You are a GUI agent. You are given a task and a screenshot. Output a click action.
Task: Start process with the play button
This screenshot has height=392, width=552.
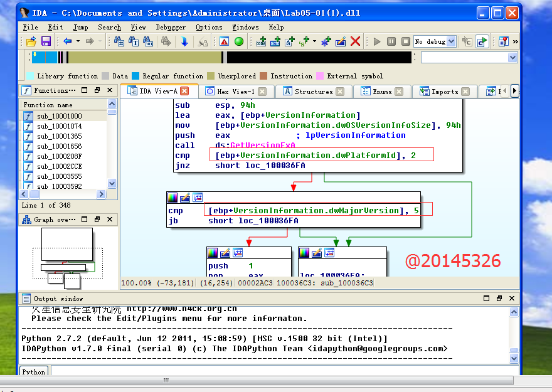377,41
